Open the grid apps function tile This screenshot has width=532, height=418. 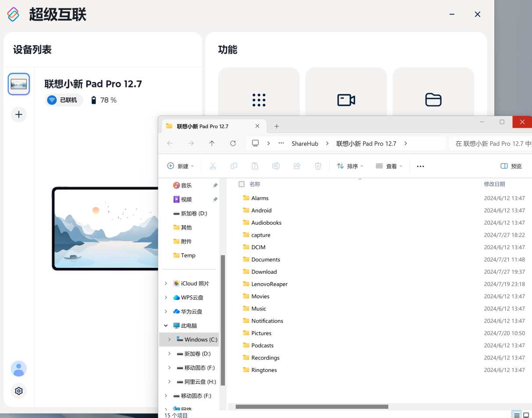259,100
